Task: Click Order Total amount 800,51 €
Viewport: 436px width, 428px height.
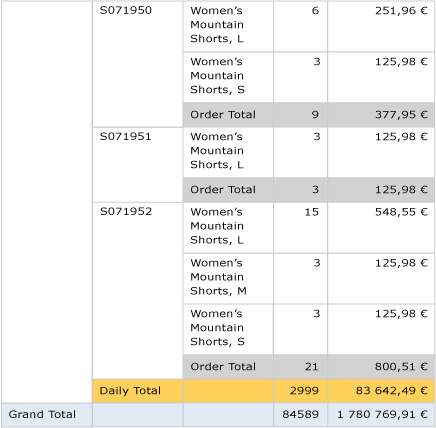Action: pos(381,367)
